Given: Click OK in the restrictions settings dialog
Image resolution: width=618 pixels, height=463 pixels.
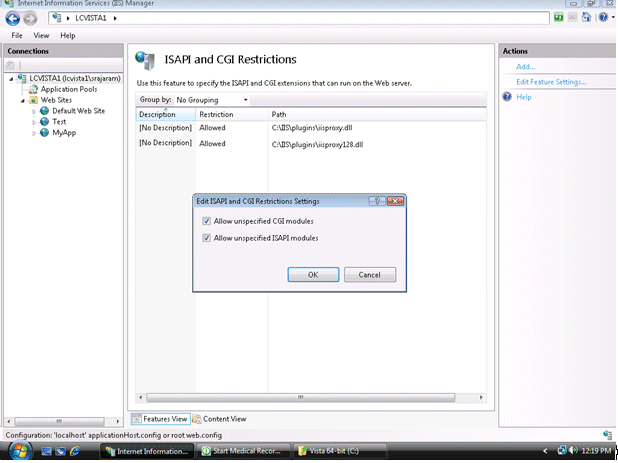Looking at the screenshot, I should coord(313,275).
